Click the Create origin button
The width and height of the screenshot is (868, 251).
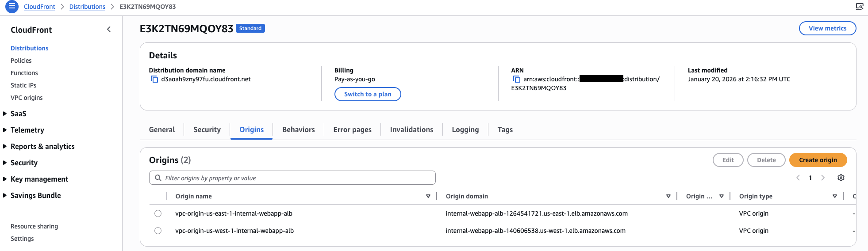tap(818, 160)
